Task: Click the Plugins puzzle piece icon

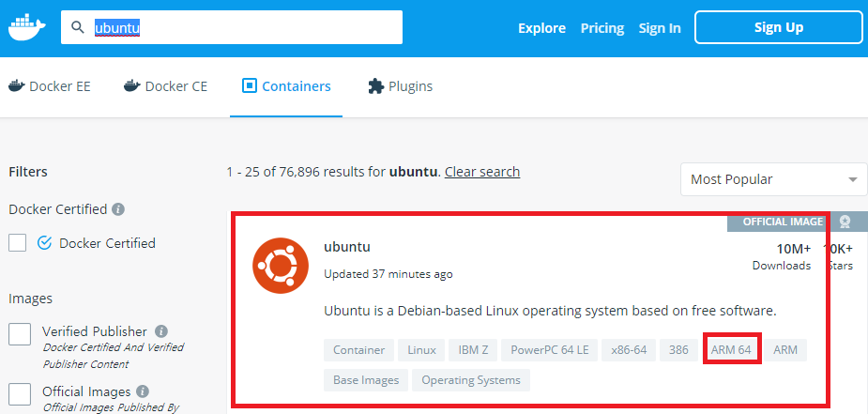Action: (x=375, y=86)
